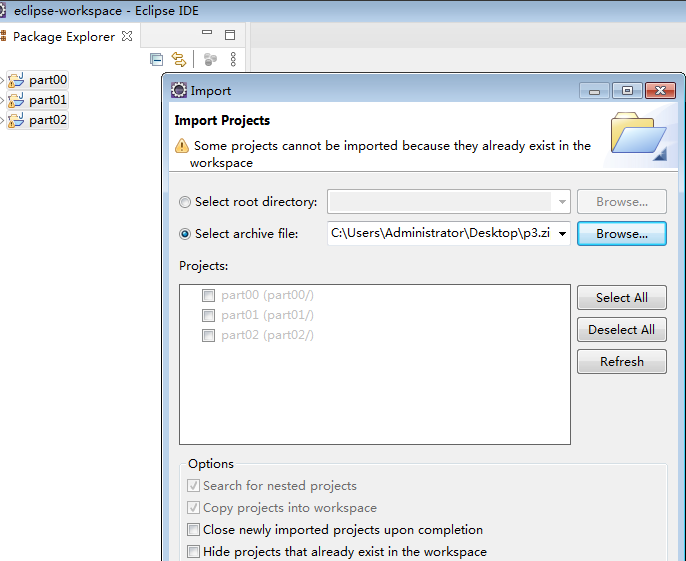686x561 pixels.
Task: Select the Package Explorer tab
Action: point(63,36)
